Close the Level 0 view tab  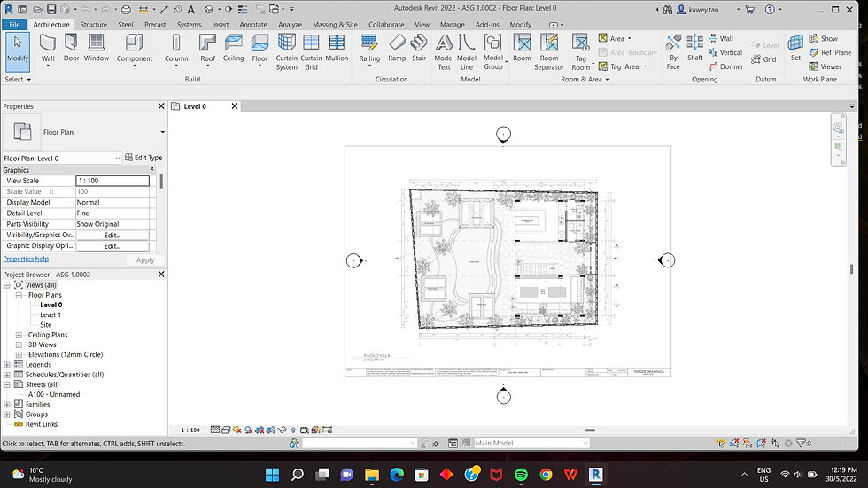pos(234,106)
